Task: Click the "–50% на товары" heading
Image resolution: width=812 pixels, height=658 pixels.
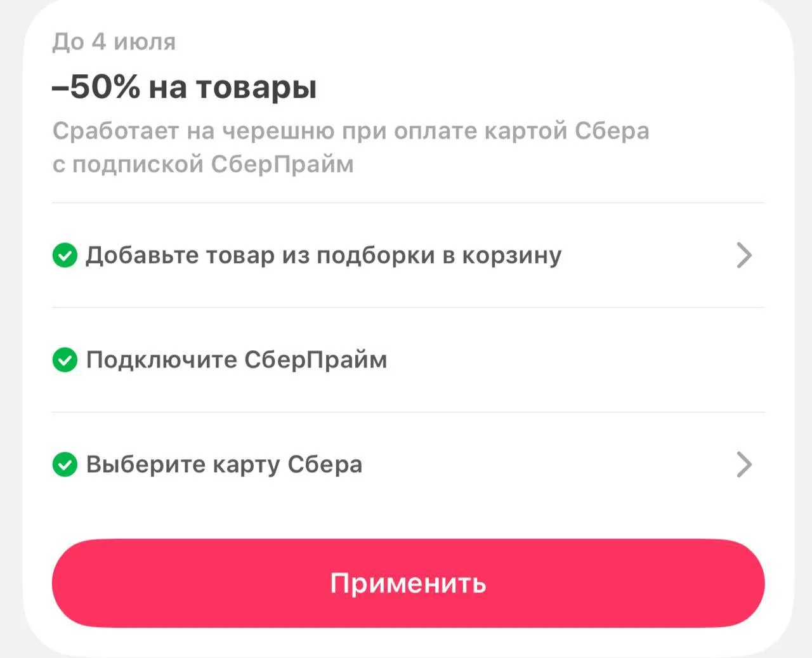Action: tap(184, 87)
